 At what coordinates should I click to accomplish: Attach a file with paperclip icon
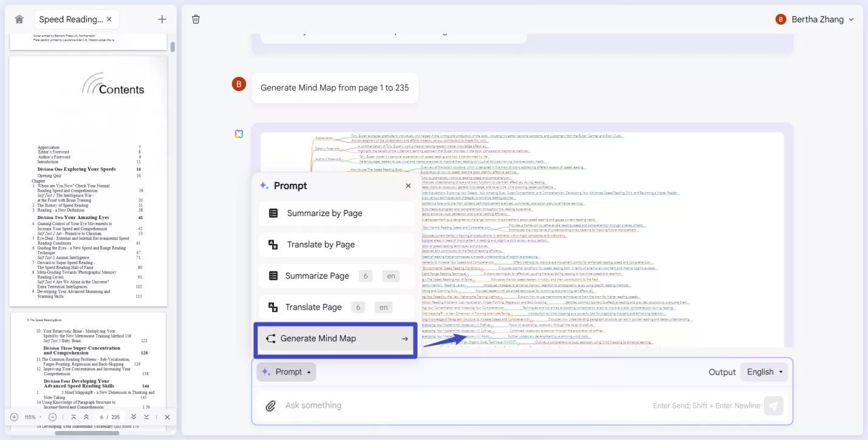point(271,405)
